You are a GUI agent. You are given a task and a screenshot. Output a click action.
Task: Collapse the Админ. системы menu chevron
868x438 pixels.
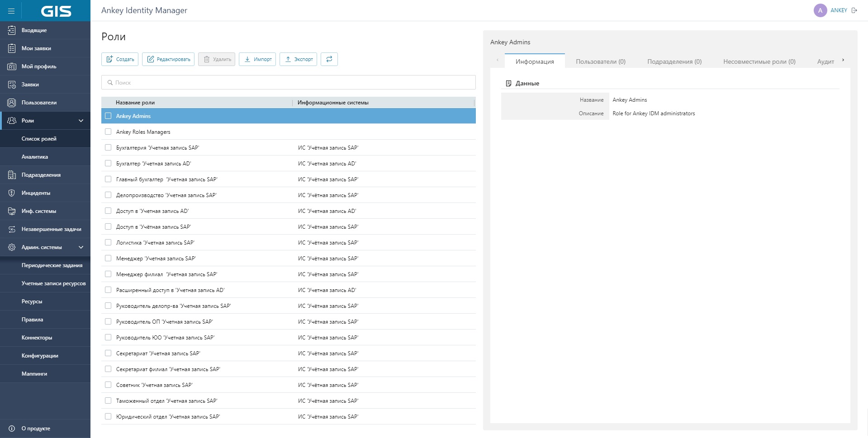point(81,247)
